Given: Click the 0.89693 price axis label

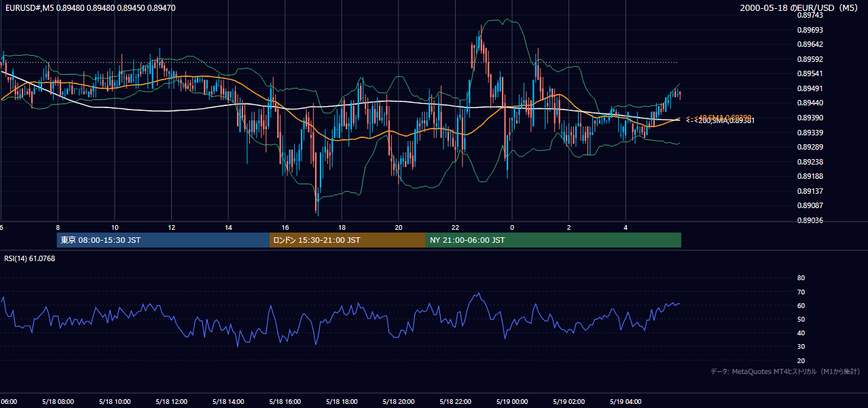Looking at the screenshot, I should click(x=809, y=30).
